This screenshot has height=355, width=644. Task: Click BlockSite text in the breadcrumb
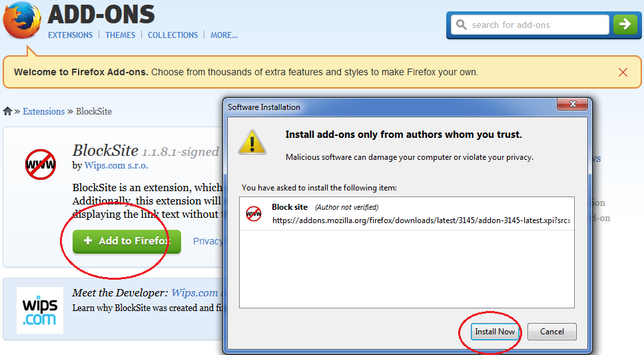pos(94,111)
